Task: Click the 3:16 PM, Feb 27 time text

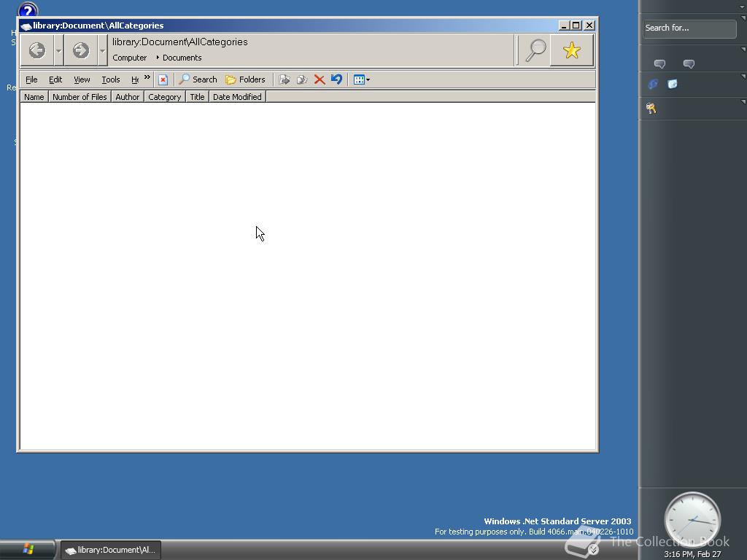Action: pos(692,554)
